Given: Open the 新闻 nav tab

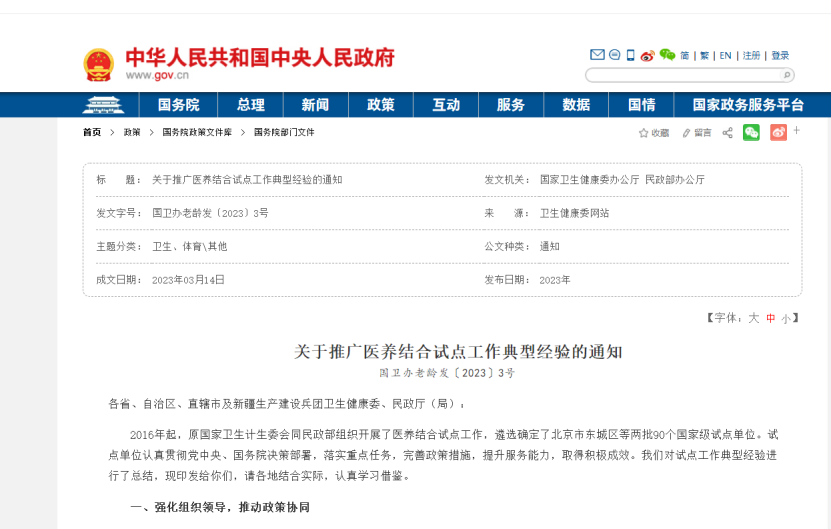Looking at the screenshot, I should click(x=316, y=105).
